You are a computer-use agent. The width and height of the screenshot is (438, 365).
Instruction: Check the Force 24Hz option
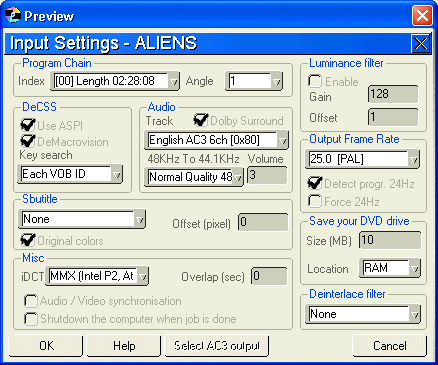pyautogui.click(x=314, y=201)
